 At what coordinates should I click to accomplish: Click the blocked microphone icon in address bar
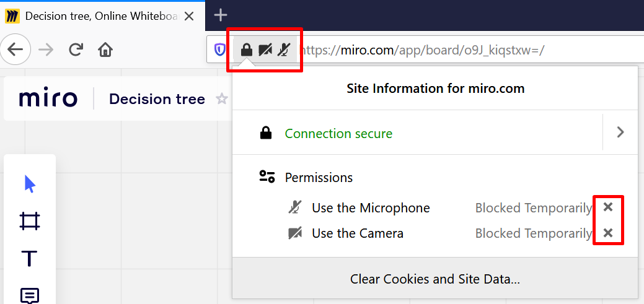[283, 50]
